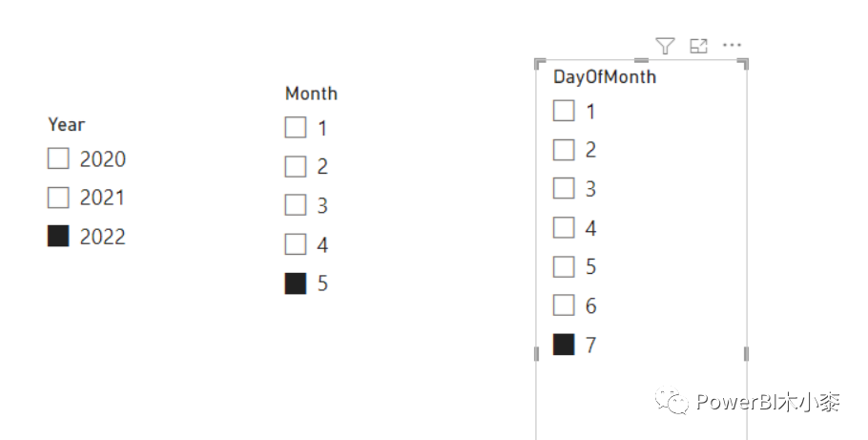
Task: Click the DayOfMonth slicer title
Action: 605,77
